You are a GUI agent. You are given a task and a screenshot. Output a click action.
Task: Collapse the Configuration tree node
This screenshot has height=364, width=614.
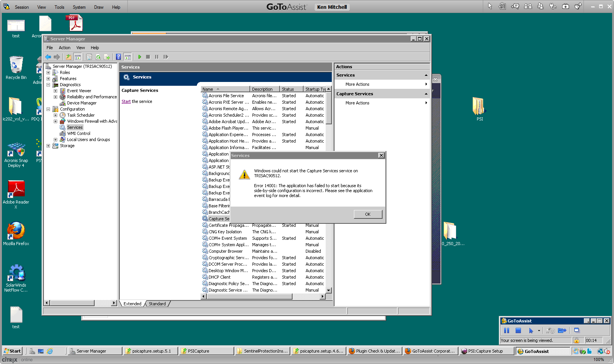[48, 109]
